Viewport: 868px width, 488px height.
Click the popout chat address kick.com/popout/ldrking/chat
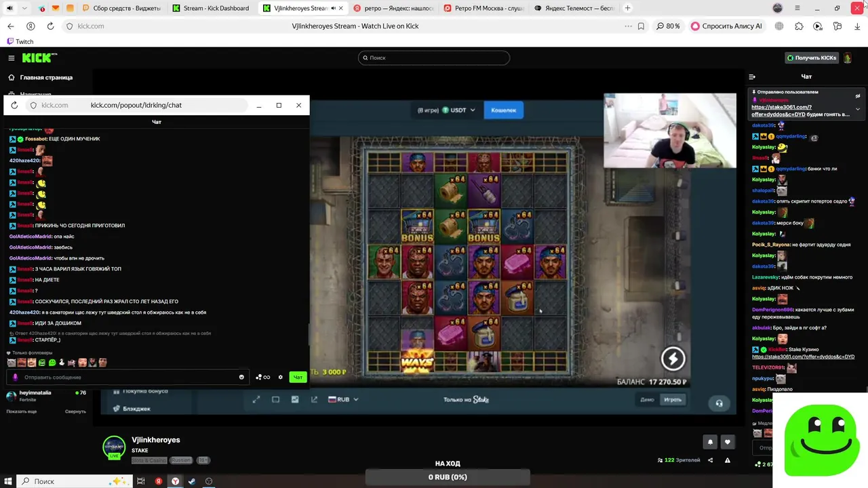pyautogui.click(x=136, y=105)
